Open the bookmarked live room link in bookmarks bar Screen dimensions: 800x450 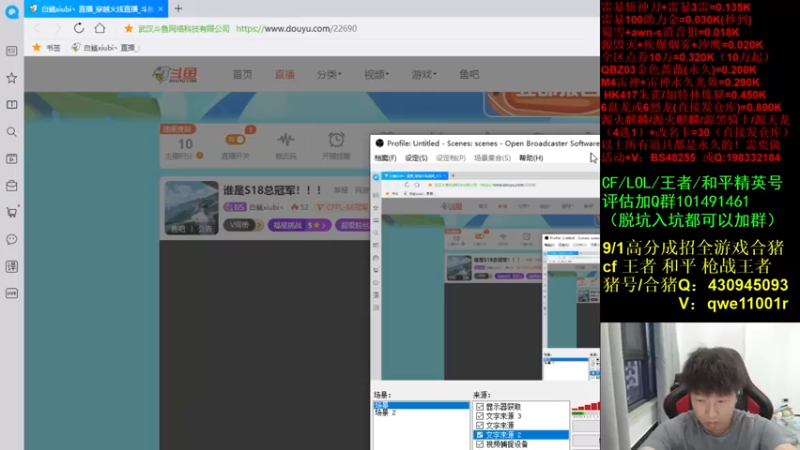(x=105, y=47)
